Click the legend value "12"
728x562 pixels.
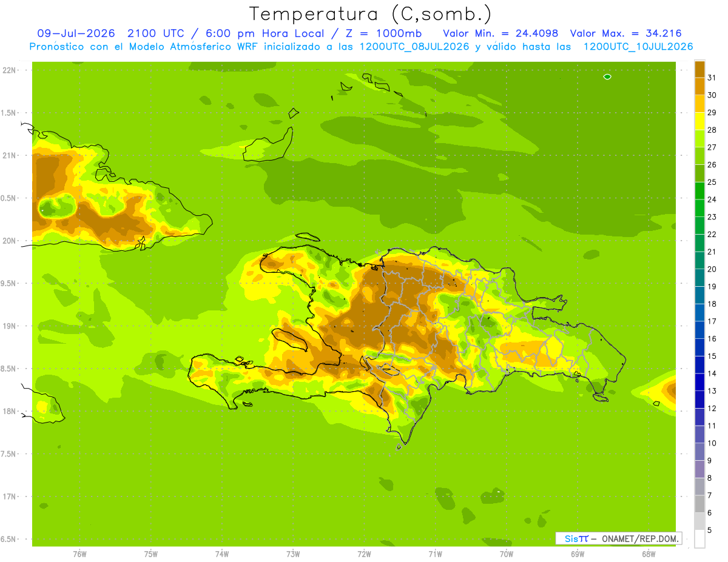712,408
